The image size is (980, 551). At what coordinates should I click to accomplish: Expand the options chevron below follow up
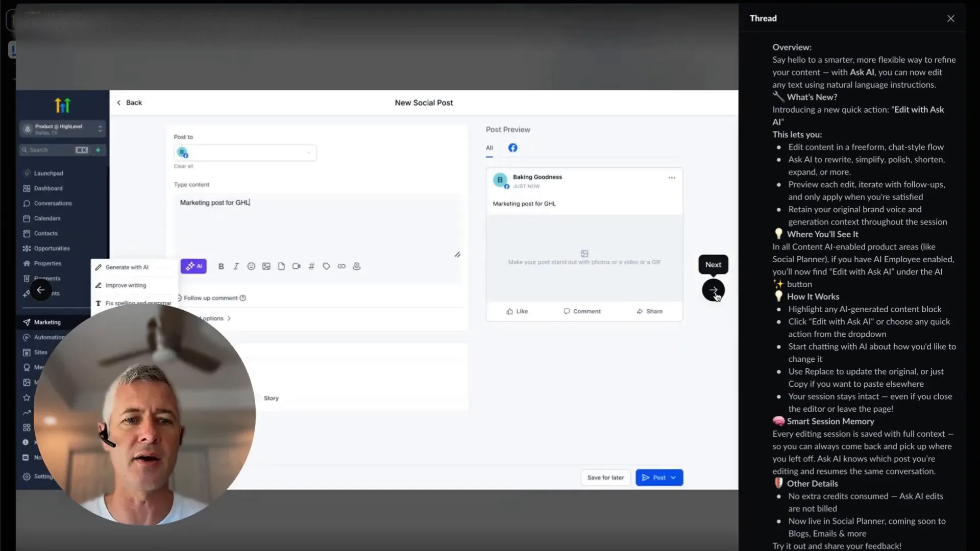229,318
